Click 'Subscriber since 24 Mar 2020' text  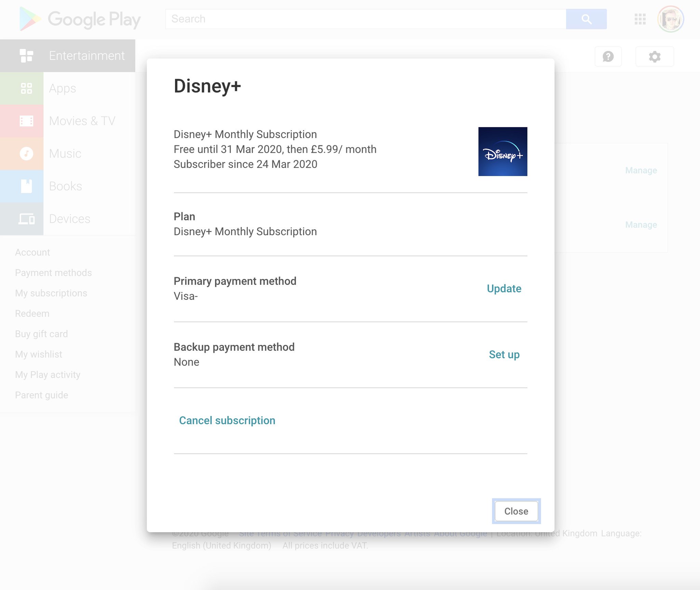245,164
